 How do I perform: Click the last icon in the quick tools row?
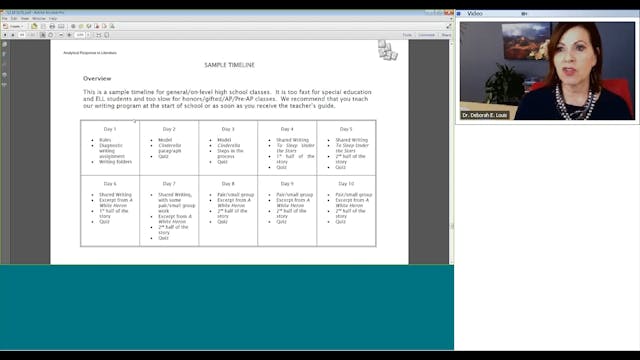click(112, 26)
